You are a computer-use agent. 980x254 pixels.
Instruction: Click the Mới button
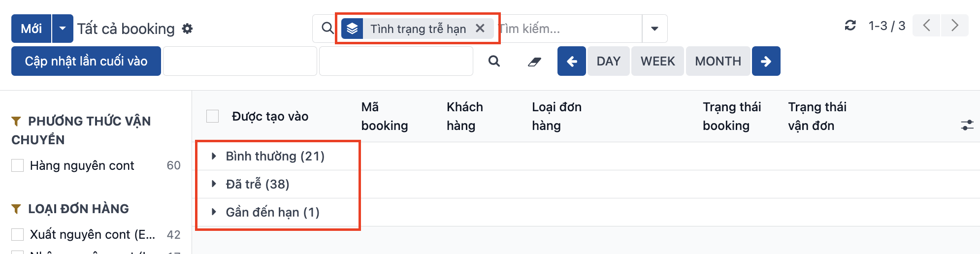[x=31, y=29]
